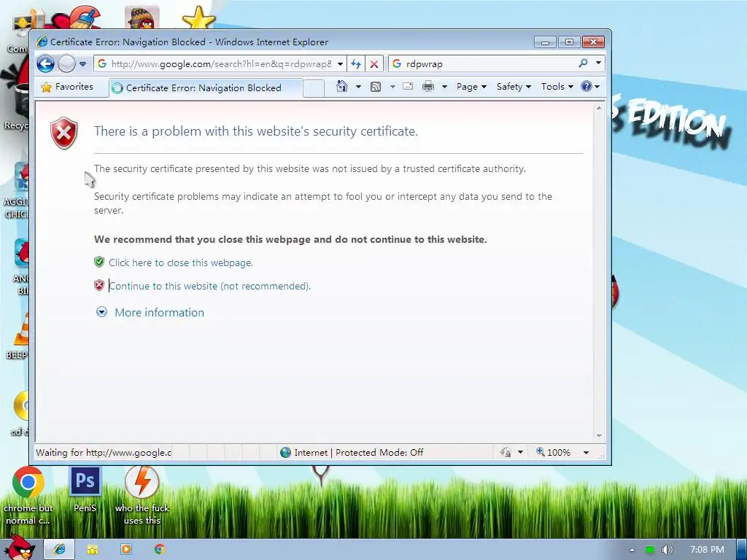Viewport: 747px width, 560px height.
Task: Open the privacy report status icon
Action: click(506, 452)
